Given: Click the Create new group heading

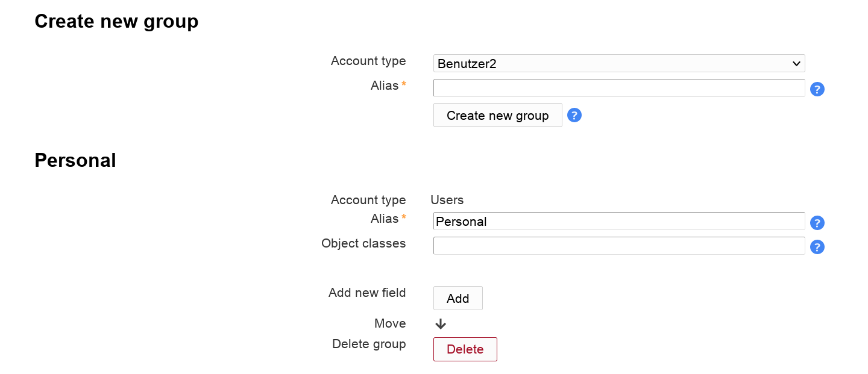Looking at the screenshot, I should click(116, 21).
